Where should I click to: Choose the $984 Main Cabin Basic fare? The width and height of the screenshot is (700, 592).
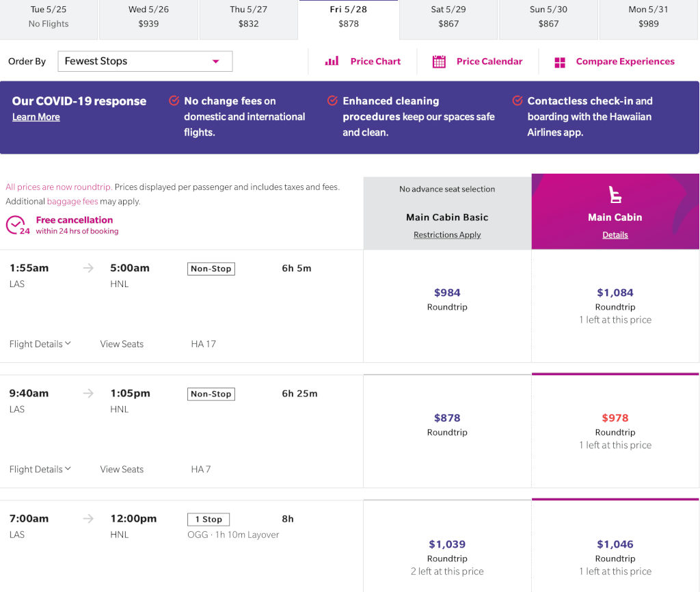click(447, 306)
